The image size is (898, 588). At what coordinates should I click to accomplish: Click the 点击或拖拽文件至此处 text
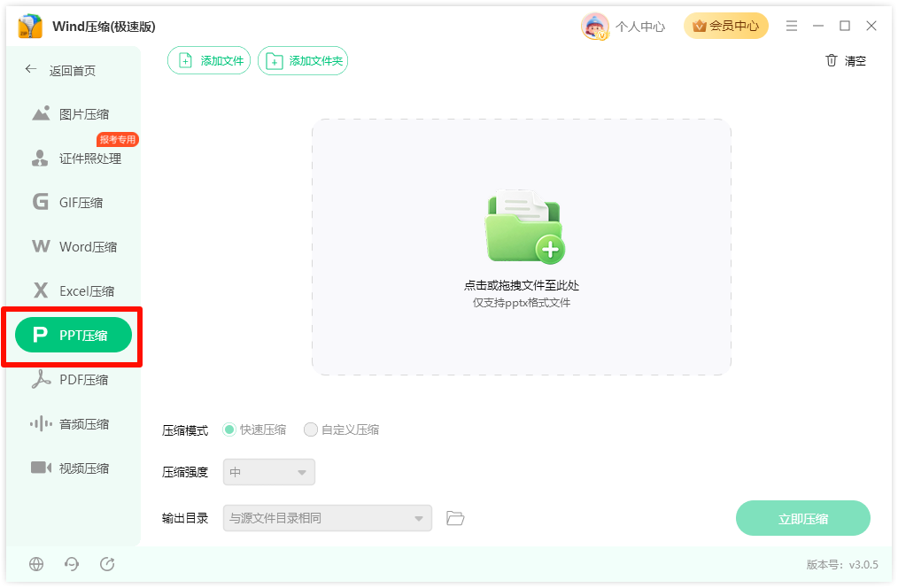(521, 285)
